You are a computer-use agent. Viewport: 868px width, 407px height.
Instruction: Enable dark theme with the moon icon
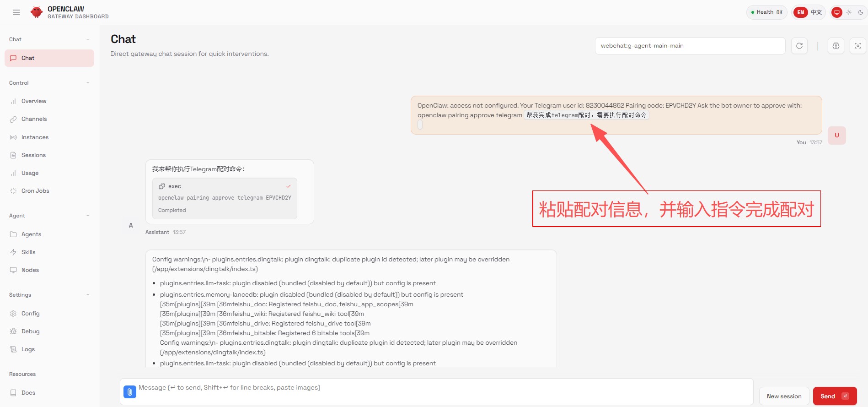(x=860, y=12)
